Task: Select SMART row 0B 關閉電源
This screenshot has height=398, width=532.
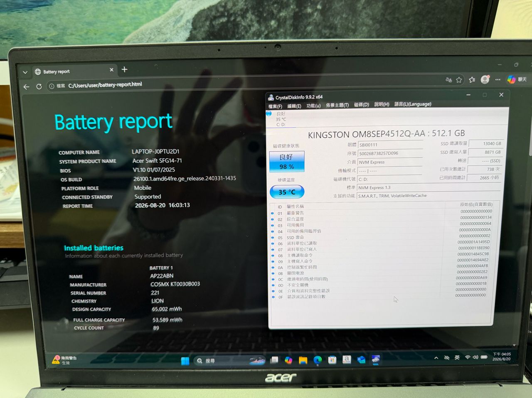Action: click(380, 273)
